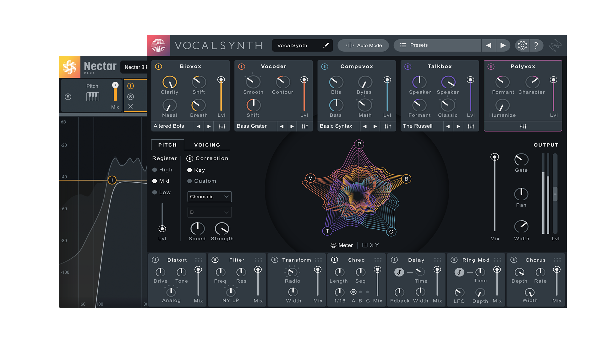The image size is (597, 364).
Task: Expand the key D dropdown
Action: (x=209, y=212)
